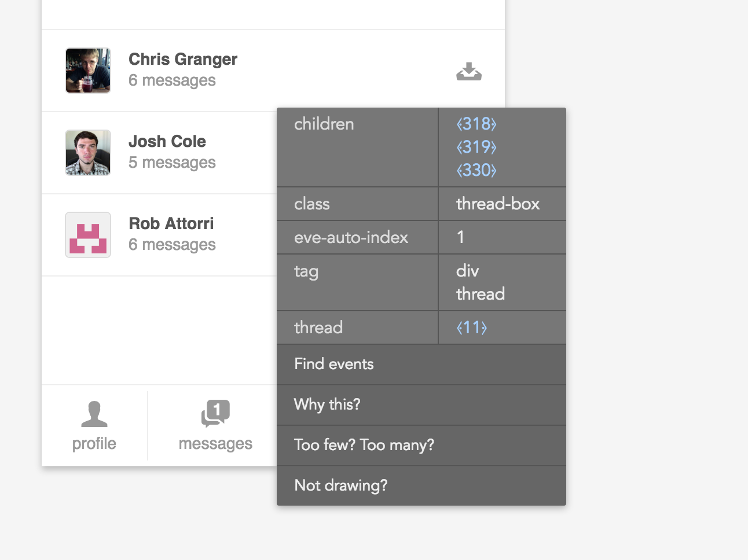Open the profile tab label
Image resolution: width=748 pixels, height=560 pixels.
94,444
